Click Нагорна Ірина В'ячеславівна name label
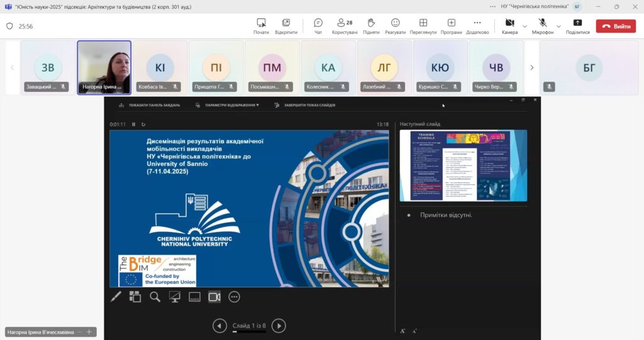Image resolution: width=644 pixels, height=340 pixels. click(x=41, y=332)
